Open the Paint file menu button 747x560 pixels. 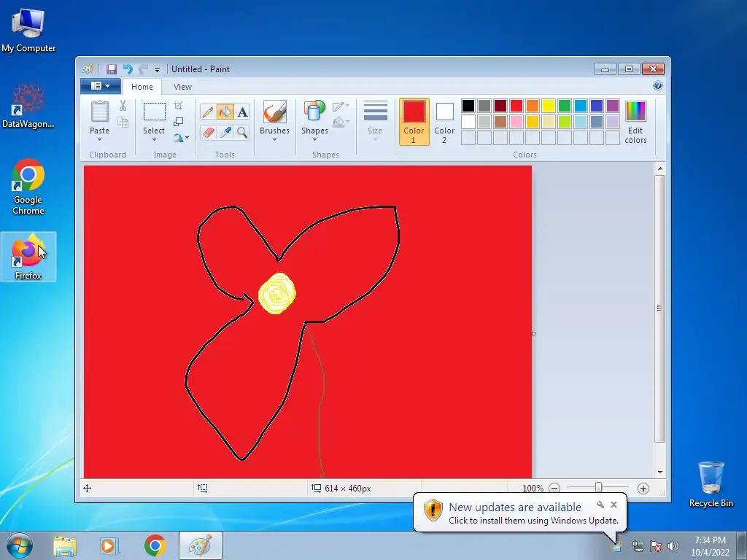[101, 86]
